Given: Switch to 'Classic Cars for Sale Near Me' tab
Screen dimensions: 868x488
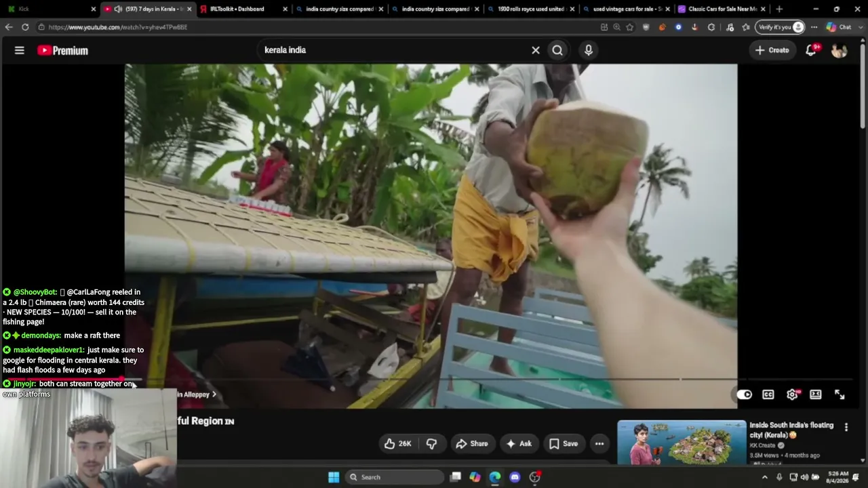Looking at the screenshot, I should [722, 9].
